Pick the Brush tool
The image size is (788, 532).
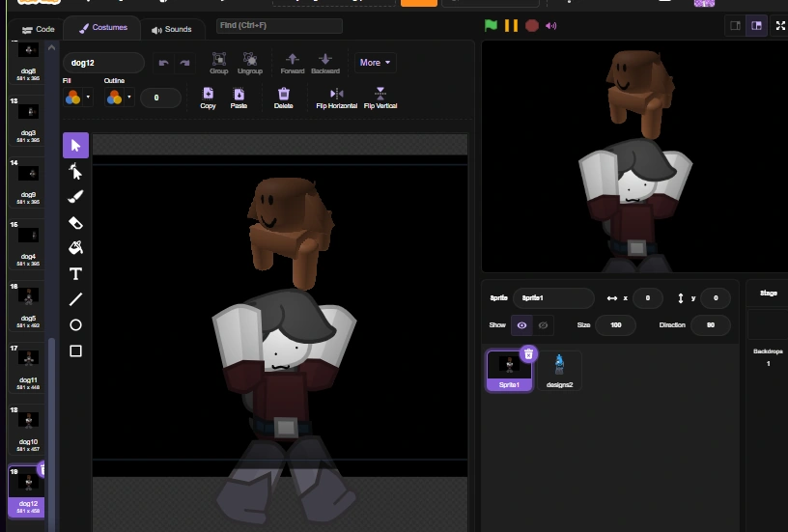(x=76, y=197)
